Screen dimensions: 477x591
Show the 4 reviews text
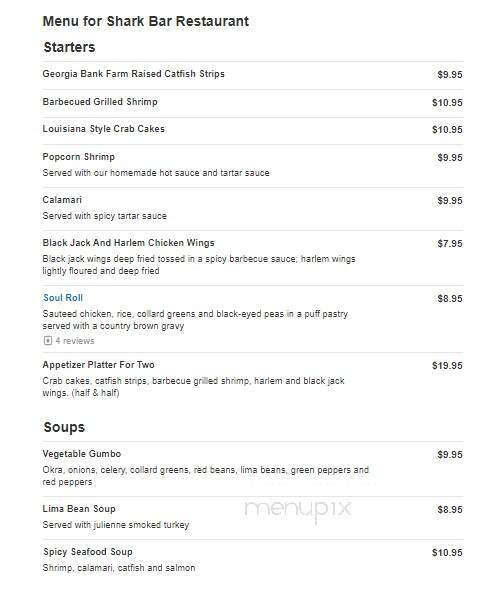tap(75, 341)
